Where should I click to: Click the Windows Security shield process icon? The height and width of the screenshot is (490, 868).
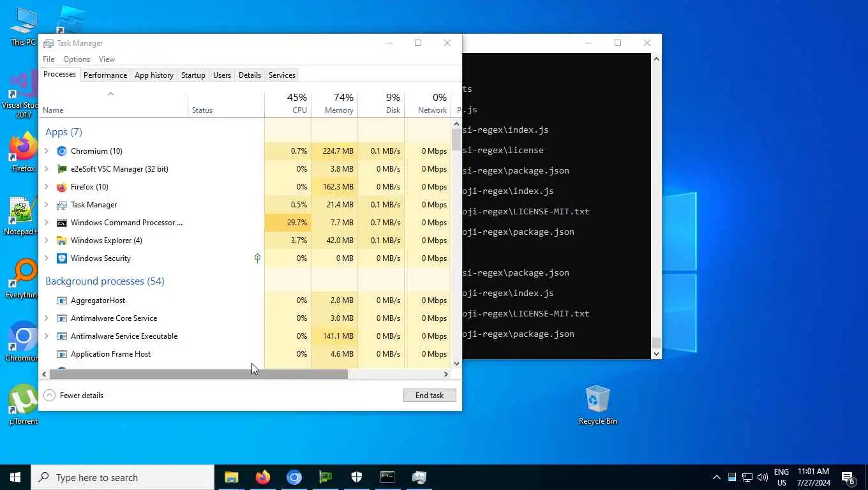[x=62, y=258]
